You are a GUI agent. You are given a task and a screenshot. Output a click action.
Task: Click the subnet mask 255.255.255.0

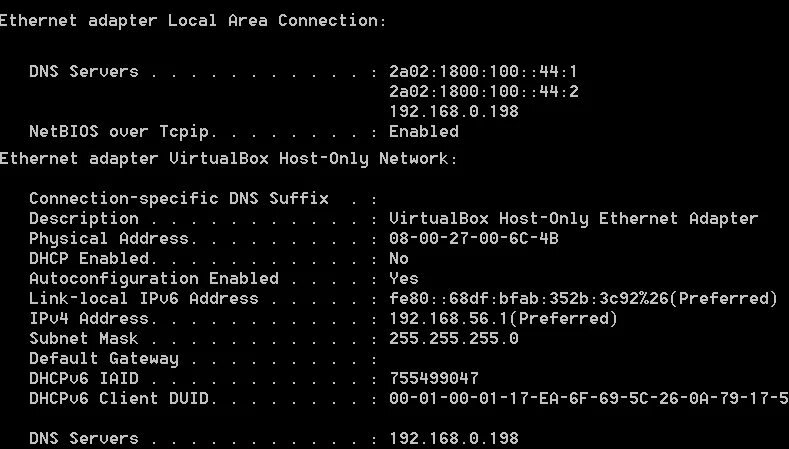[453, 339]
